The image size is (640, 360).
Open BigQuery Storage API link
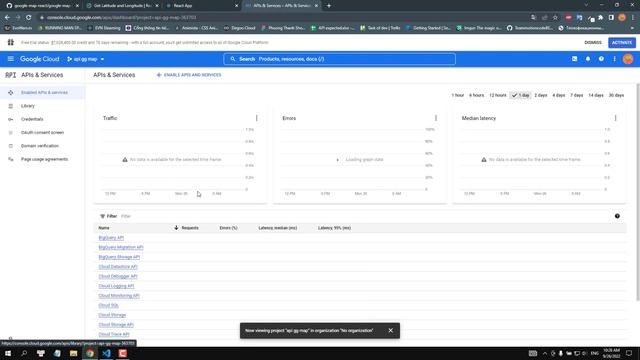coord(119,257)
